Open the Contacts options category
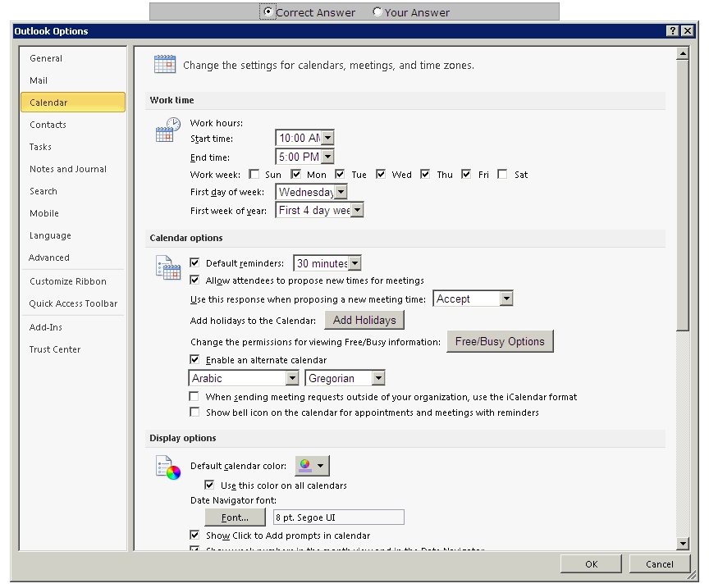 73,125
